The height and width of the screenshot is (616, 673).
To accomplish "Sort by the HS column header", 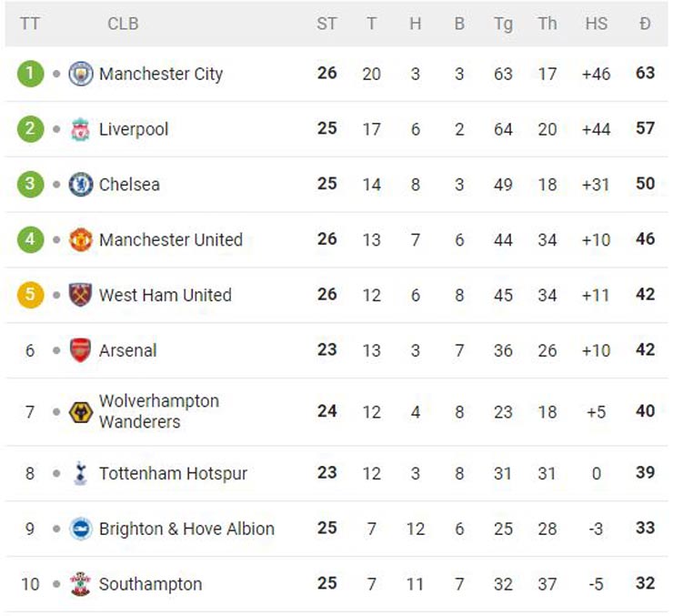I will pos(596,24).
